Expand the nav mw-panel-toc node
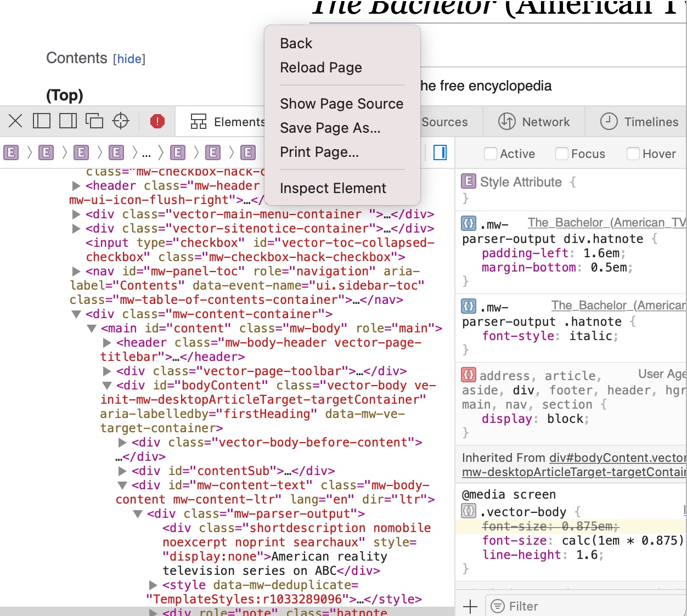The image size is (687, 616). (76, 272)
